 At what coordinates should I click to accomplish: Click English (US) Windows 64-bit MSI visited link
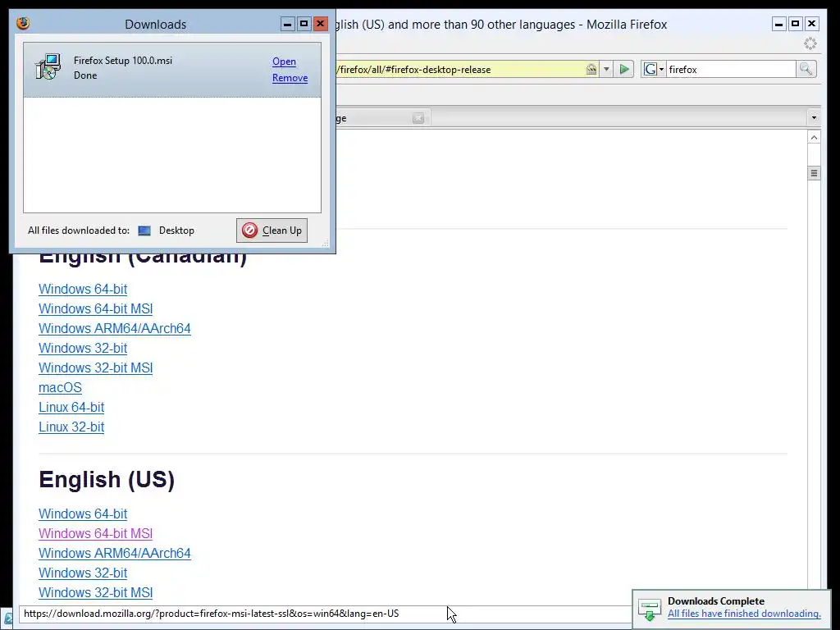coord(96,533)
